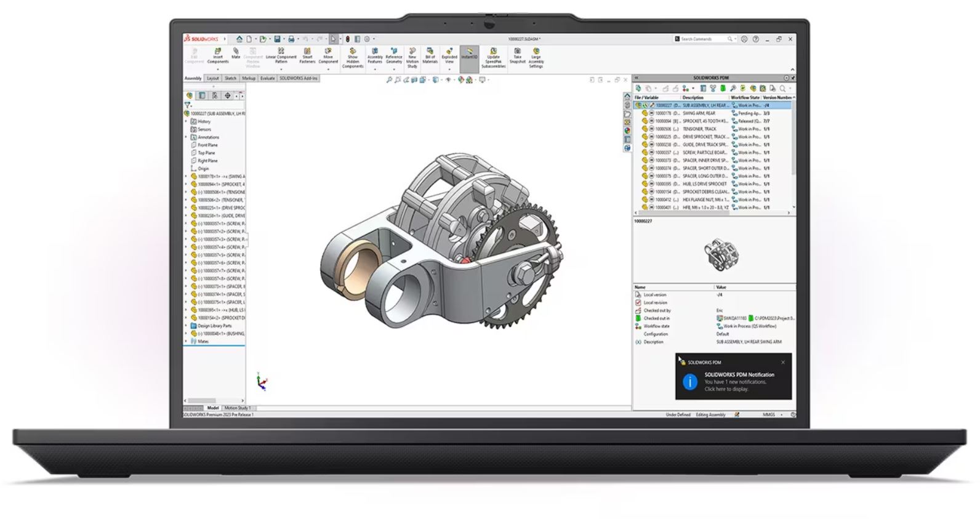Expand the Mates folder
The height and width of the screenshot is (519, 980).
click(187, 341)
